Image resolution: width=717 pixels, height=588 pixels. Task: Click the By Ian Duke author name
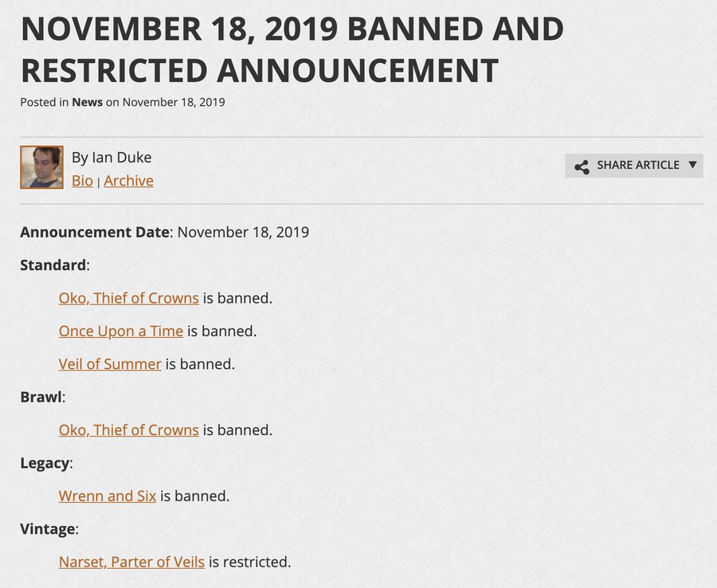pyautogui.click(x=112, y=158)
